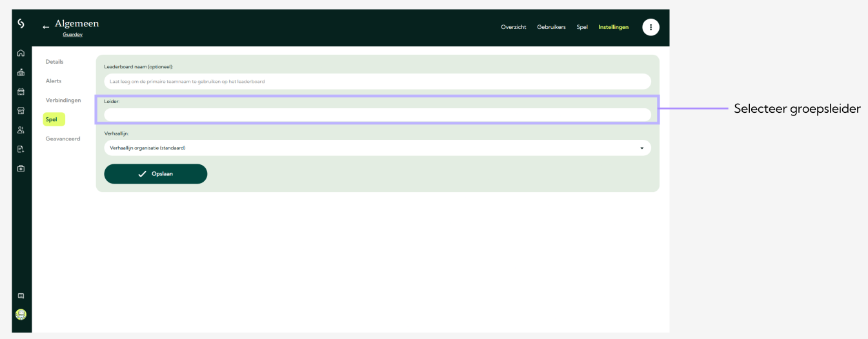Open the chat message icon in sidebar

click(x=21, y=296)
